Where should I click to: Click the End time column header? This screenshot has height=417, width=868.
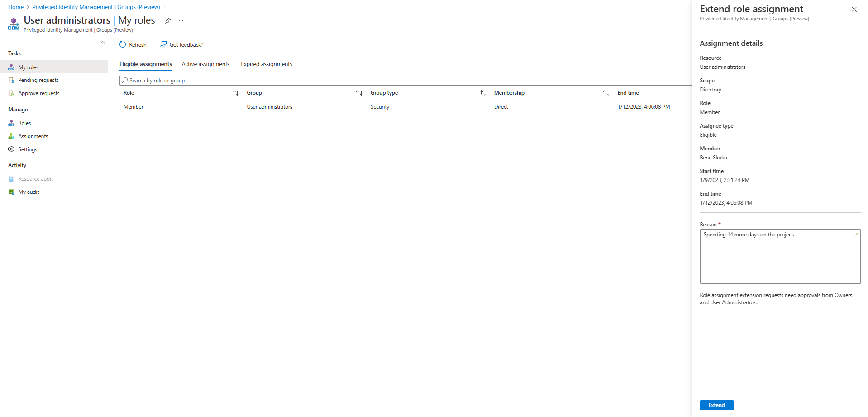[x=628, y=93]
